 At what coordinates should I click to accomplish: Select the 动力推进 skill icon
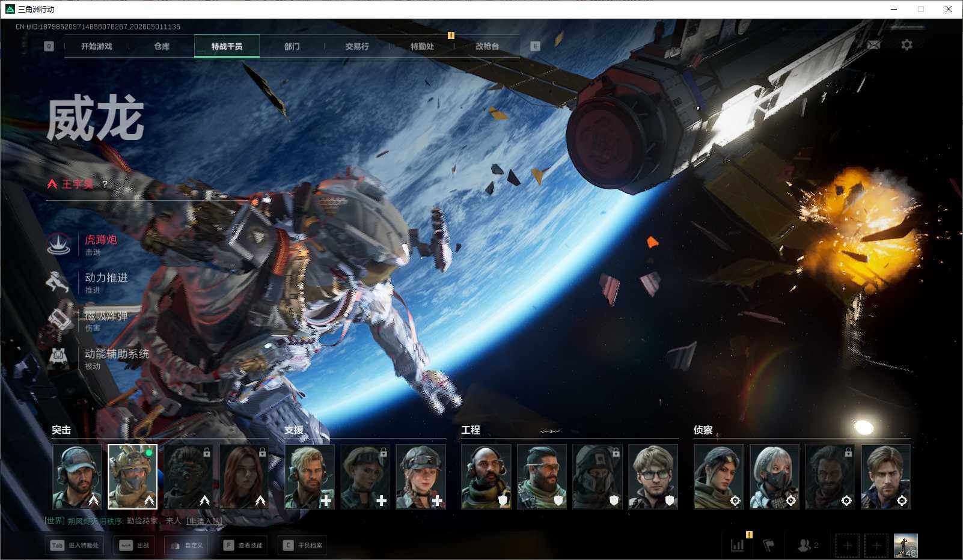coord(59,282)
